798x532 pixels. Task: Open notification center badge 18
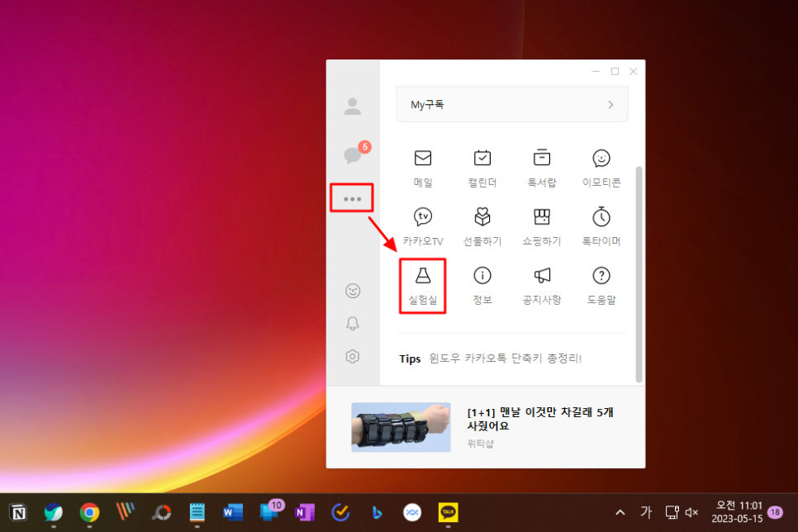coord(775,512)
